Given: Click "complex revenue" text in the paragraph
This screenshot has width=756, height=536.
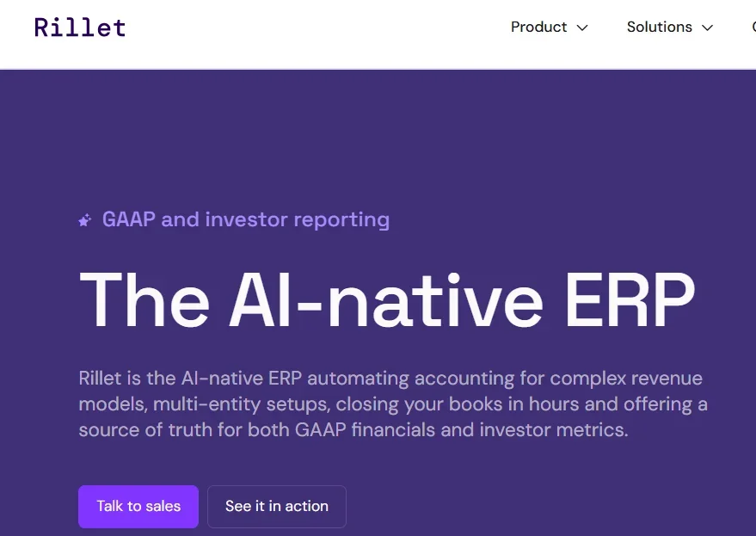Looking at the screenshot, I should 626,379.
